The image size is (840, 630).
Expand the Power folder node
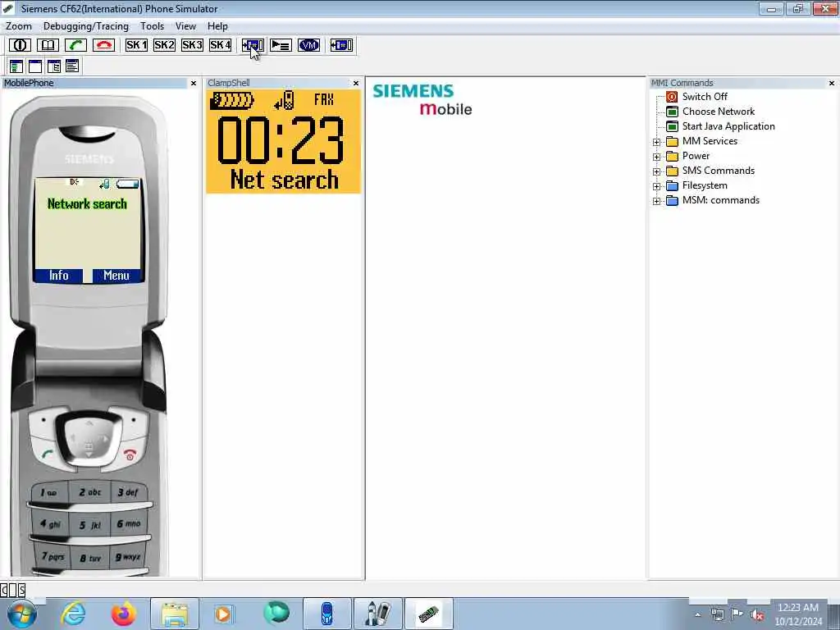click(x=657, y=157)
